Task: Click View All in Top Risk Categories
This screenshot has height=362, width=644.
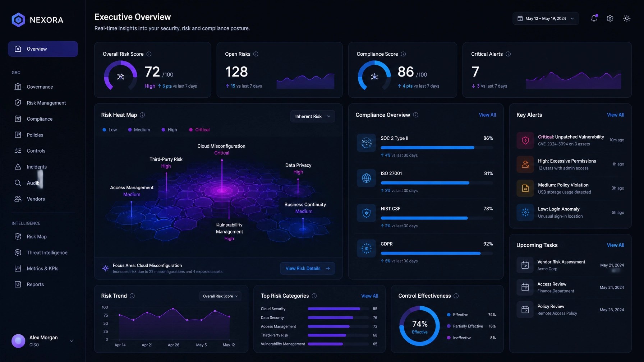Action: (x=369, y=296)
